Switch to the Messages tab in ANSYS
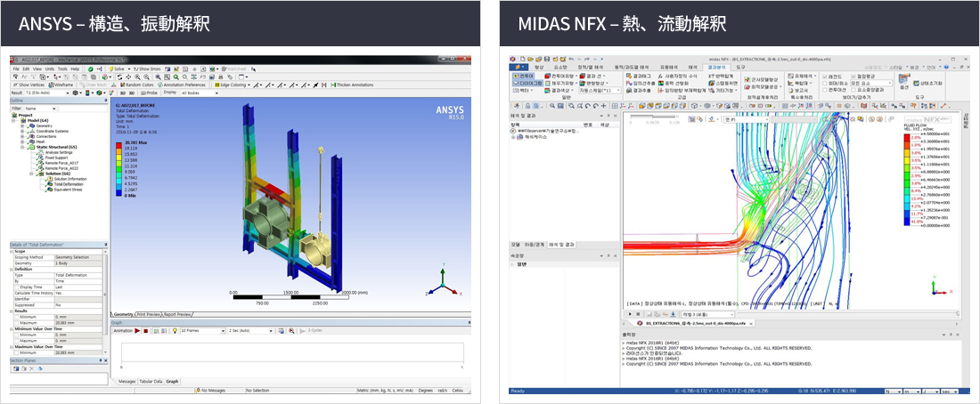This screenshot has width=980, height=404. (x=127, y=382)
